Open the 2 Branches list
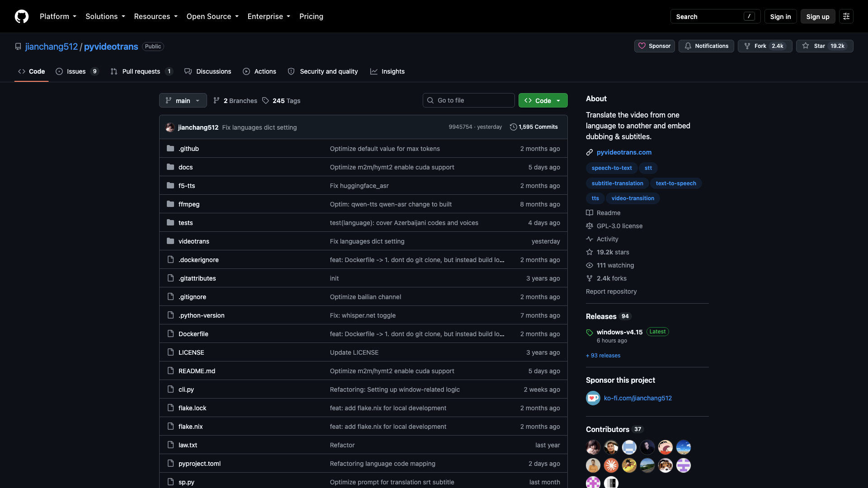This screenshot has width=868, height=488. click(235, 101)
